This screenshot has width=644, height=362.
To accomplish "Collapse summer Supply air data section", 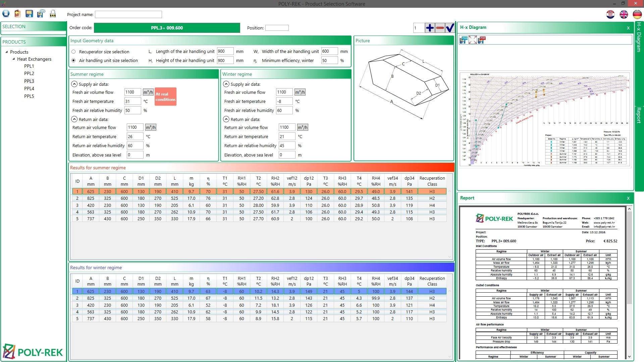I will pyautogui.click(x=74, y=84).
